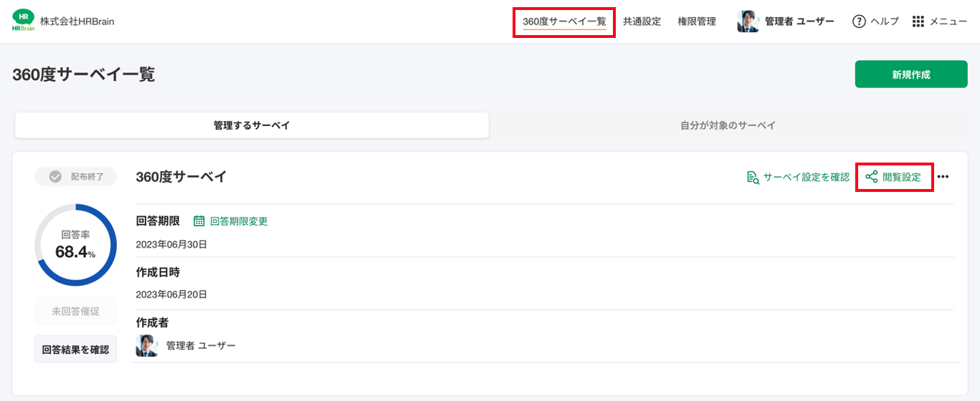Open the 管理者 ユーザー account menu

click(786, 21)
